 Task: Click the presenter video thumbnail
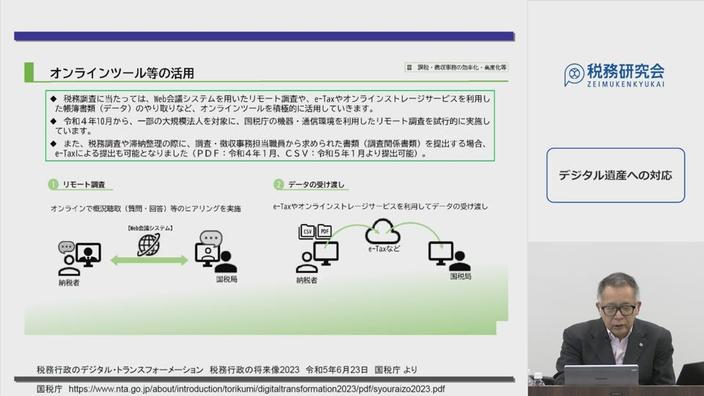616,319
